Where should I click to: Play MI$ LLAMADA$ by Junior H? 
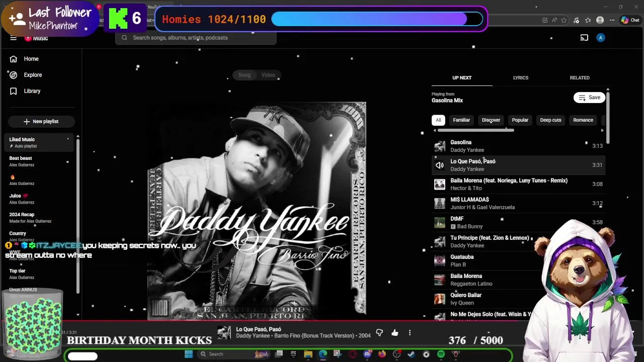(x=518, y=203)
